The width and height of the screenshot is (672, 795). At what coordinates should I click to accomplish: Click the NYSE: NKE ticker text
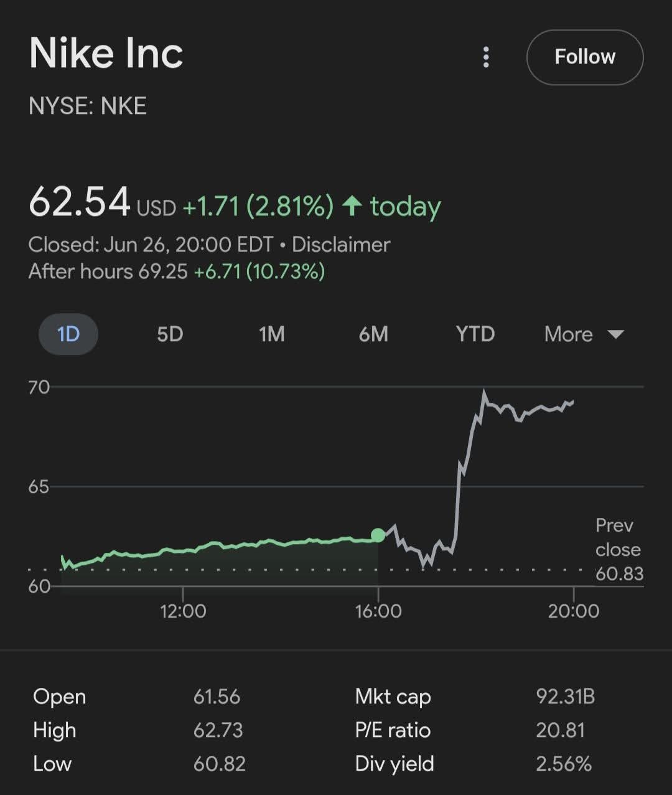pyautogui.click(x=88, y=106)
